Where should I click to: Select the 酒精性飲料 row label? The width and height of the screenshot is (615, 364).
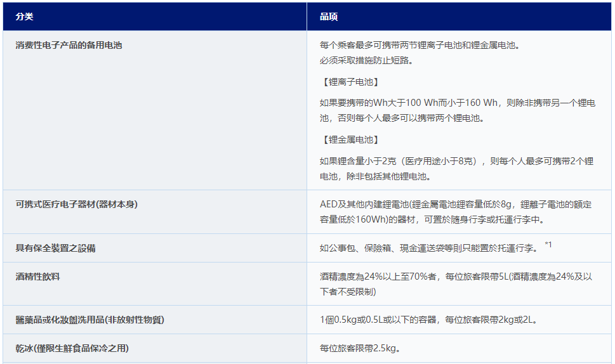38,277
